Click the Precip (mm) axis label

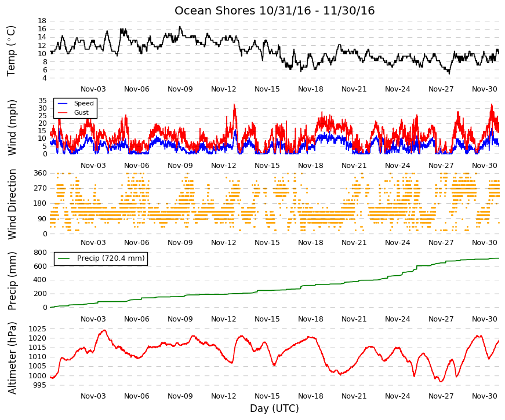tap(12, 280)
